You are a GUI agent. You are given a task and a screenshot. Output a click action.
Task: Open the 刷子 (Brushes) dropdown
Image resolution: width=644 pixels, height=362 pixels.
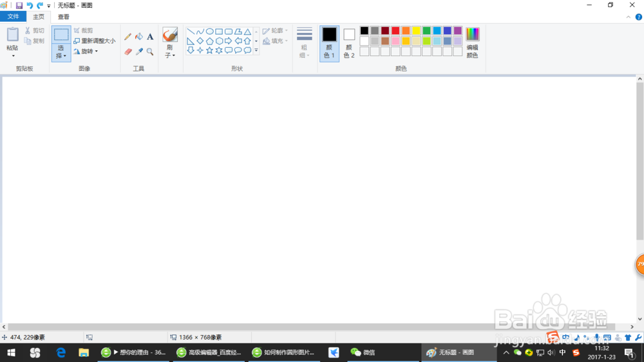pos(169,52)
